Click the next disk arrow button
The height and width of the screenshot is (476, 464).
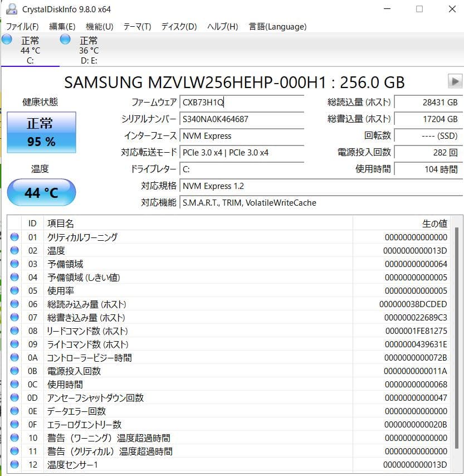(x=455, y=81)
